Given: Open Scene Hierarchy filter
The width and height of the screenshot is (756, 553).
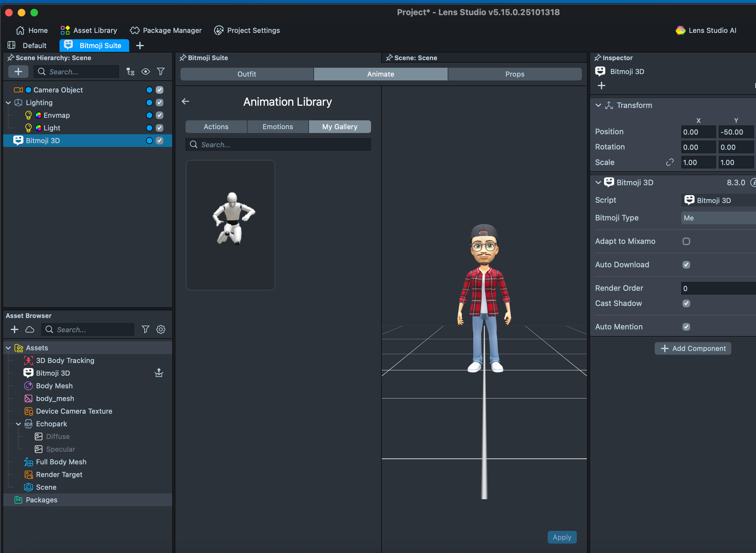Looking at the screenshot, I should 161,71.
